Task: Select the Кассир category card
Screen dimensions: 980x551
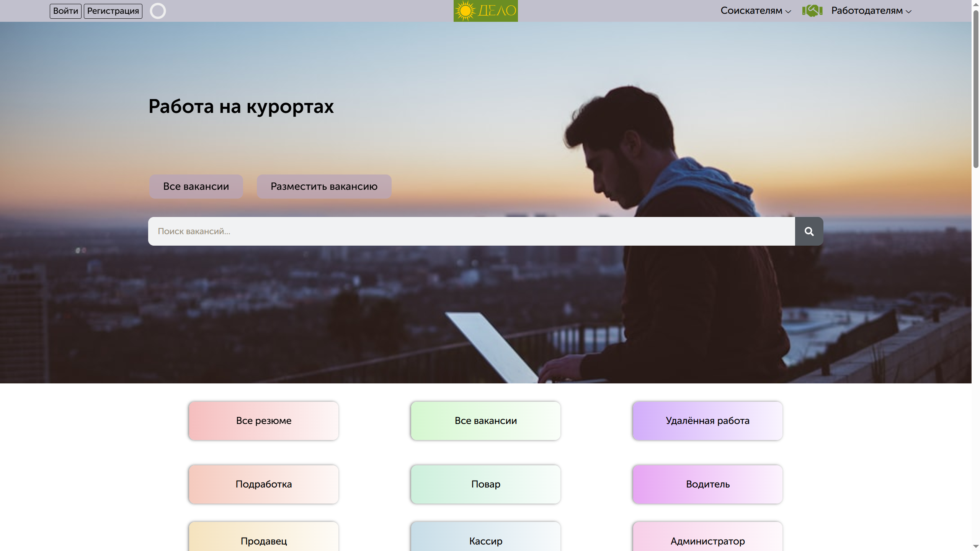Action: (x=486, y=537)
